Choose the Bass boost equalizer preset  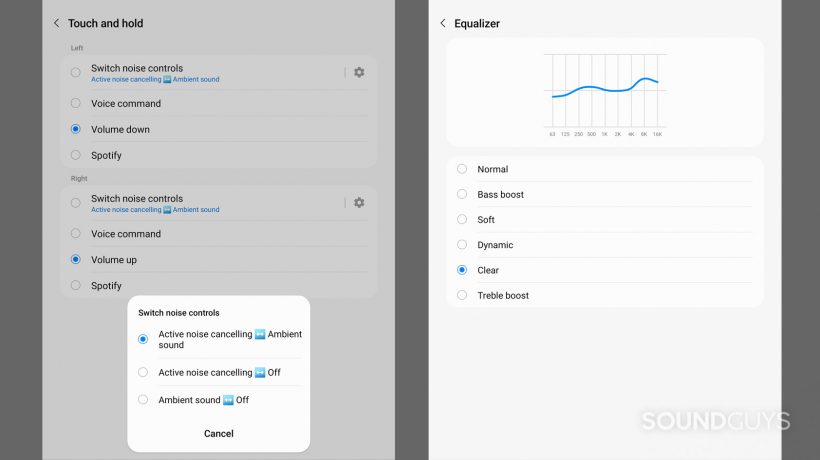pyautogui.click(x=462, y=194)
